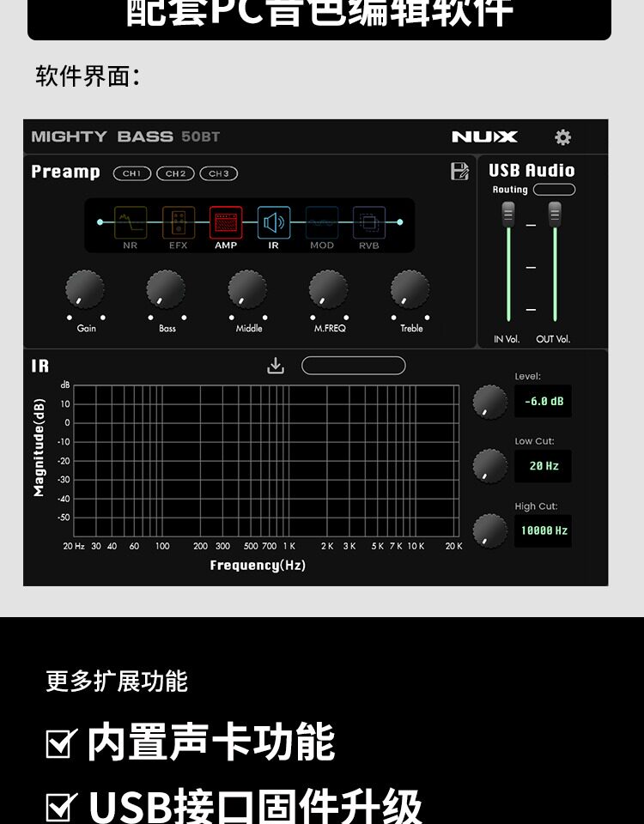Click the IR import download icon
Image resolution: width=644 pixels, height=824 pixels.
click(276, 366)
